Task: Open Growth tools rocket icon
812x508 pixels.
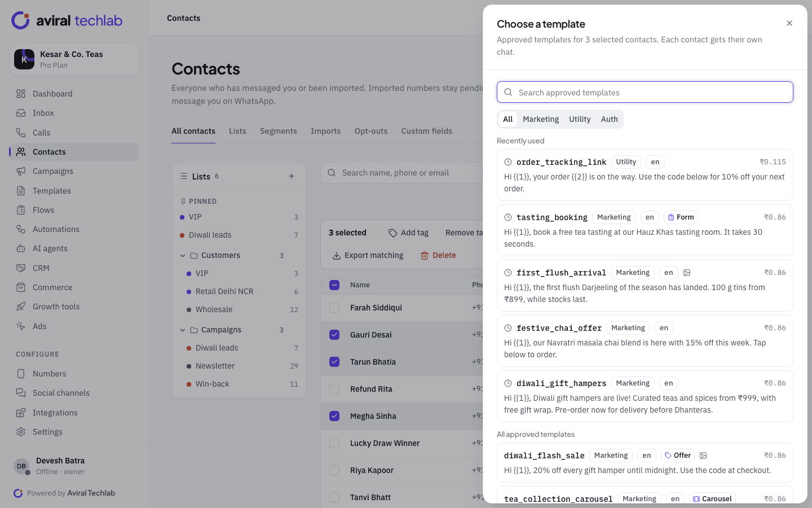Action: tap(21, 306)
